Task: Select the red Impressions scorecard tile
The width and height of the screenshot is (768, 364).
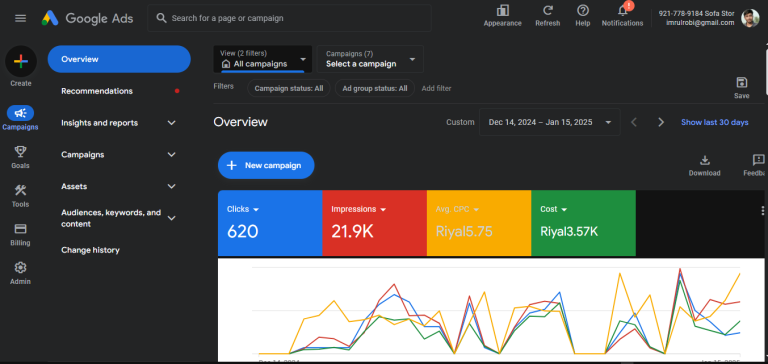Action: pos(375,223)
